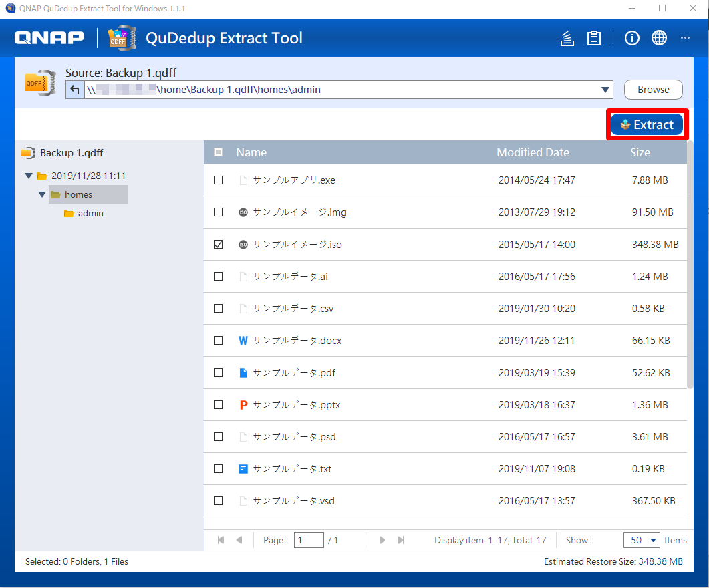Click the 91.50 MB size cell
Viewport: 709px width, 588px height.
pyautogui.click(x=652, y=212)
